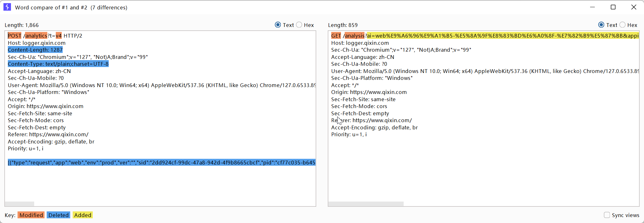Image resolution: width=644 pixels, height=223 pixels.
Task: Click the left pane horizontal scrollbar
Action: 19,204
